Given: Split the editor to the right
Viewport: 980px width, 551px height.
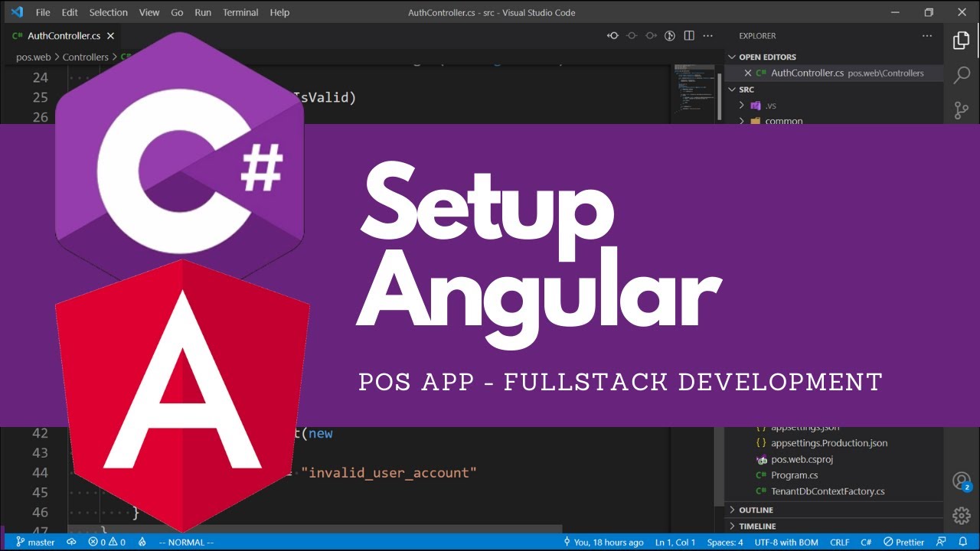Looking at the screenshot, I should point(689,35).
